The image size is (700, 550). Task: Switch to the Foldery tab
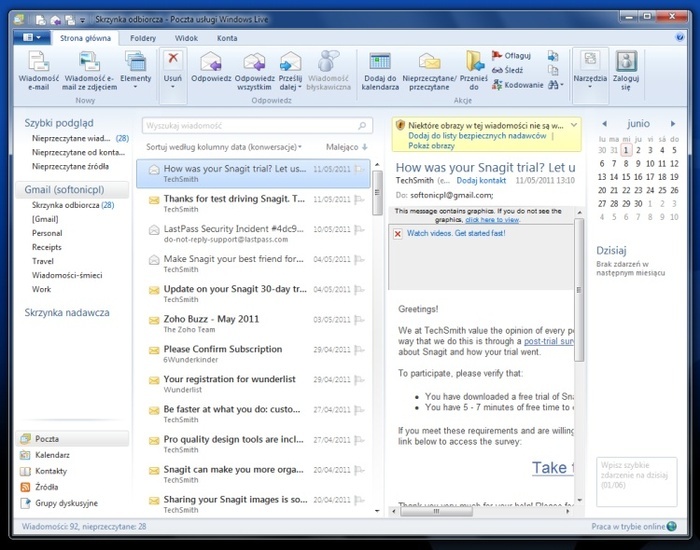point(143,38)
